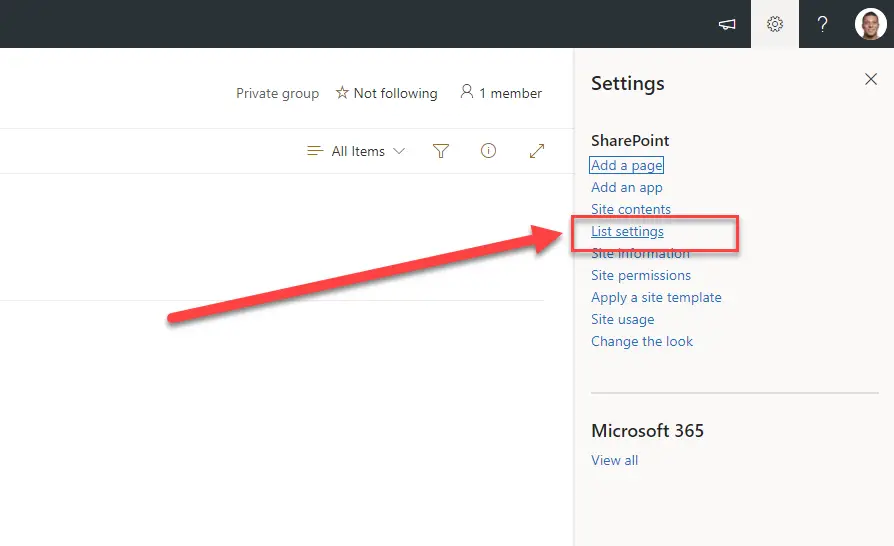
Task: Click the megaphone feedback icon
Action: click(x=727, y=24)
